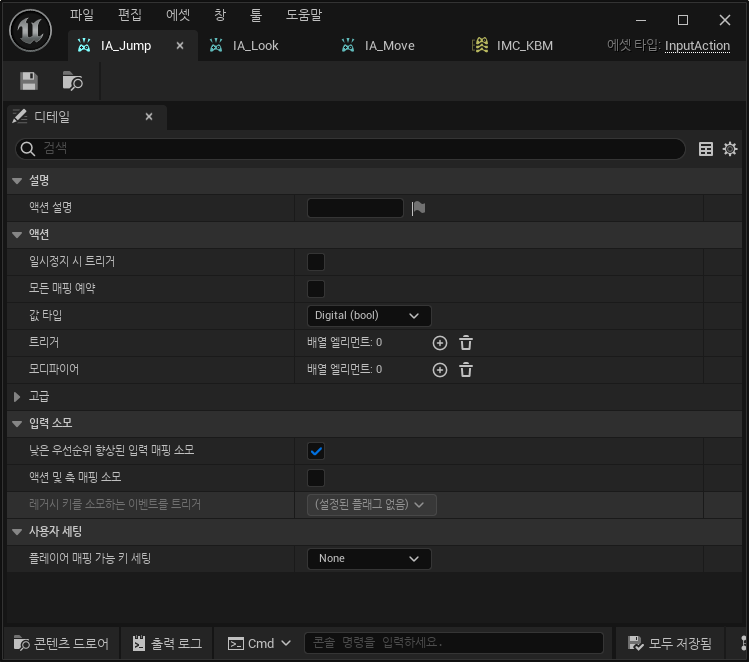
Task: Collapse the 액션 section
Action: point(17,235)
